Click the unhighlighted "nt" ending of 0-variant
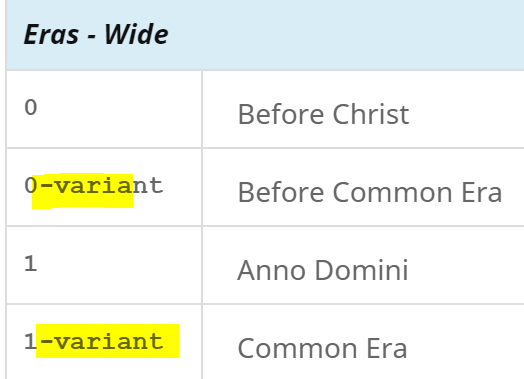524x379 pixels. tap(148, 186)
